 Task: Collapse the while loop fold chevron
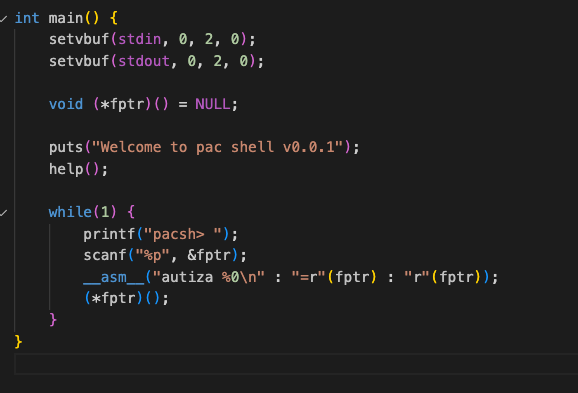pos(3,213)
